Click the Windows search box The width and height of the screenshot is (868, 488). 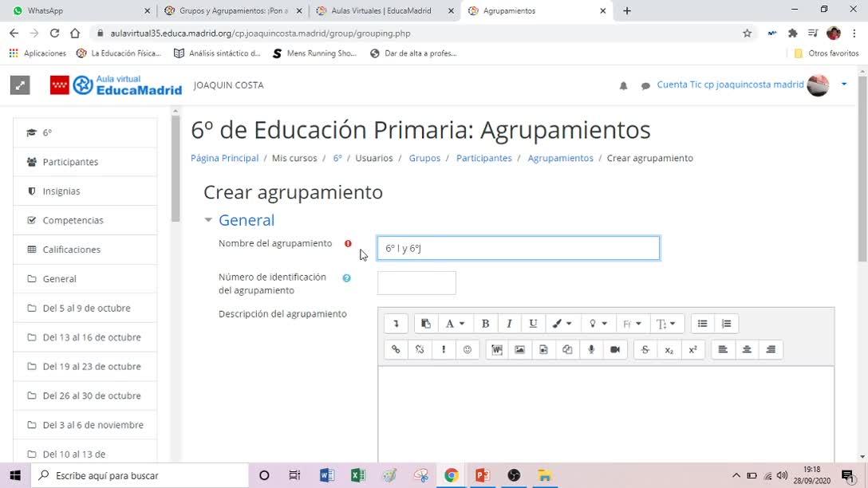coord(140,475)
